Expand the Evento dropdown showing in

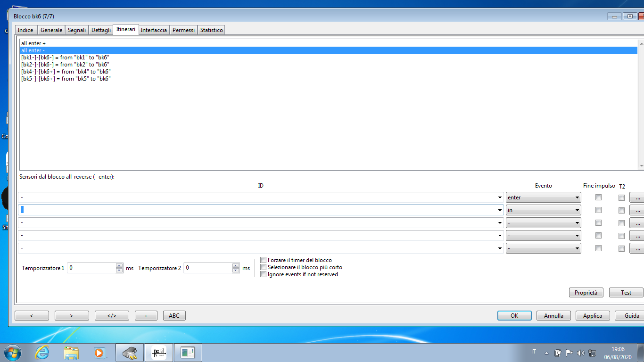(x=543, y=210)
